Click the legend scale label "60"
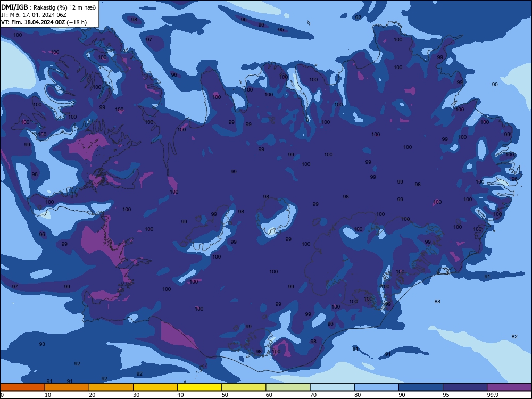The height and width of the screenshot is (399, 532). [x=269, y=395]
